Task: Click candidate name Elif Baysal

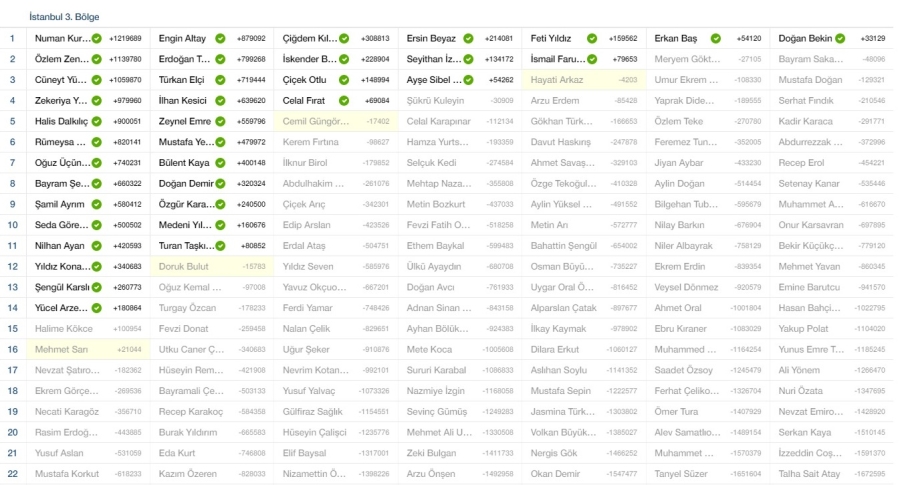Action: (304, 453)
